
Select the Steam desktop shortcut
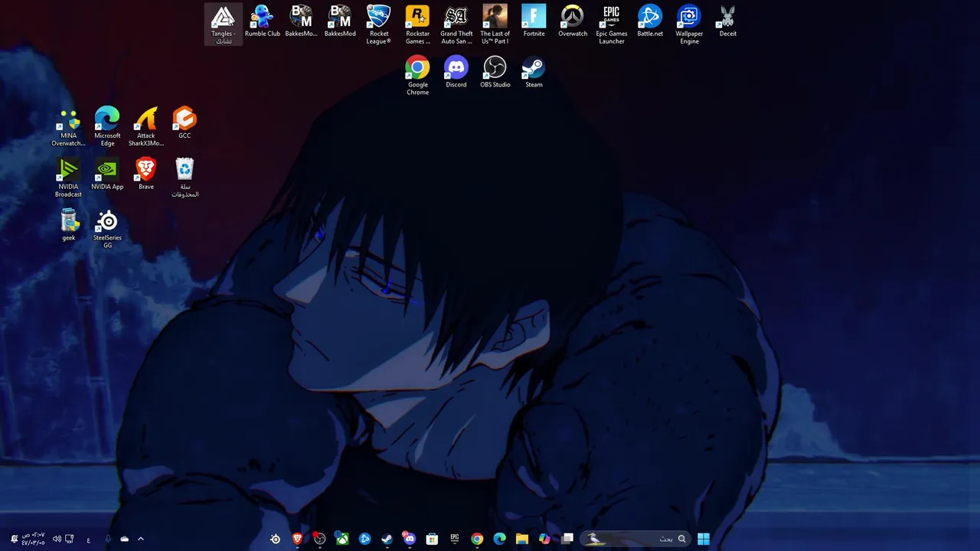tap(534, 72)
